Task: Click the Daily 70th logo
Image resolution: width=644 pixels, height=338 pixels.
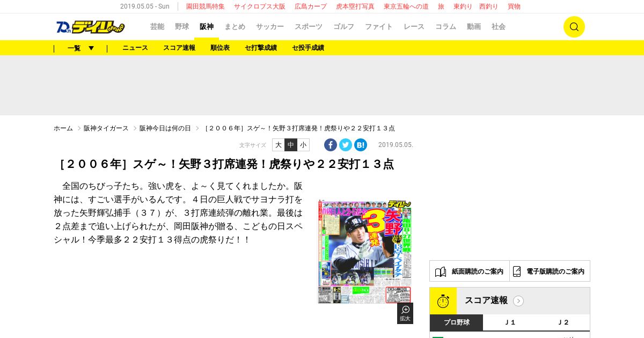Action: click(x=90, y=27)
